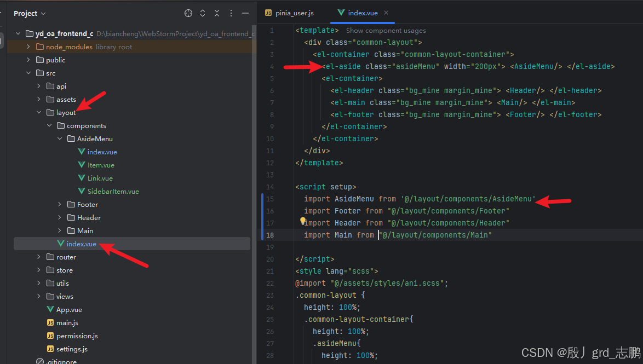Expand the node_modules folder
The image size is (643, 364).
(x=28, y=47)
